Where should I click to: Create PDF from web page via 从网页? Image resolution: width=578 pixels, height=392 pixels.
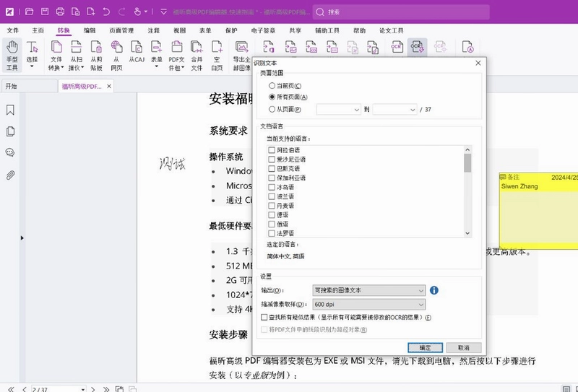pos(116,56)
